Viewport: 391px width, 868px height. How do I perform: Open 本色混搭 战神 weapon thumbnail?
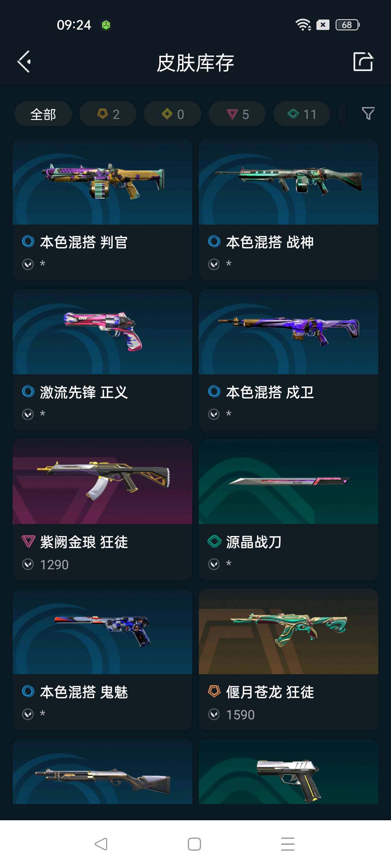289,182
